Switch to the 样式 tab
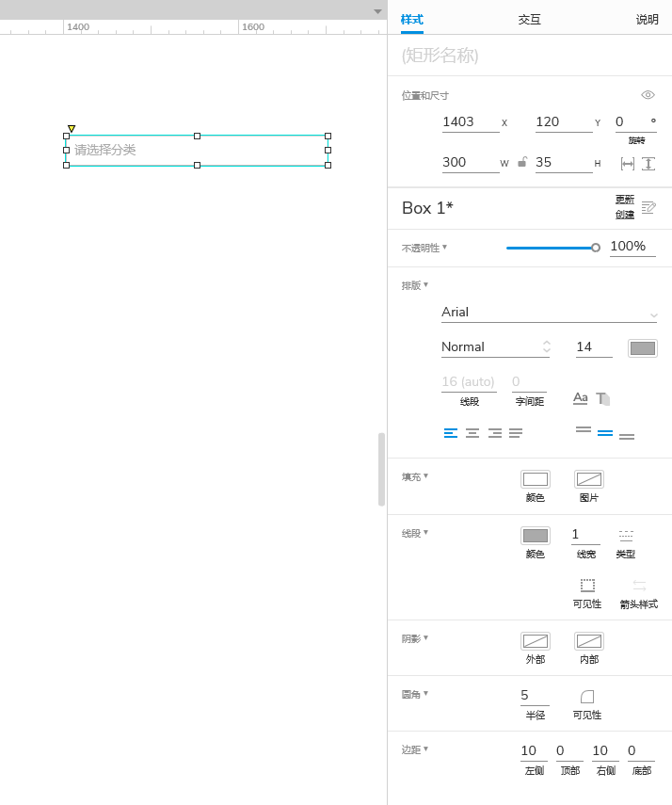The width and height of the screenshot is (672, 805). pos(411,20)
